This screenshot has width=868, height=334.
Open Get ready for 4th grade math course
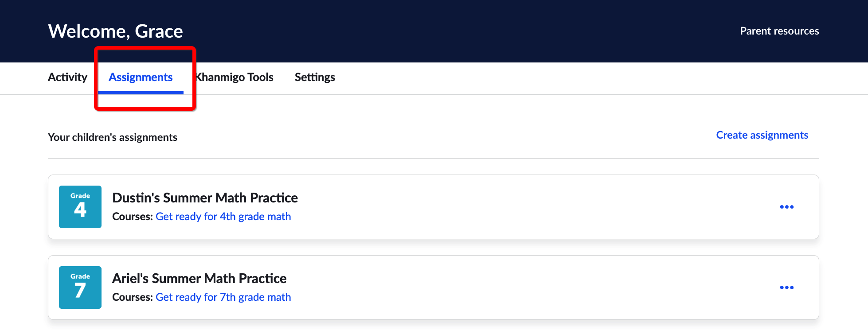(x=223, y=217)
